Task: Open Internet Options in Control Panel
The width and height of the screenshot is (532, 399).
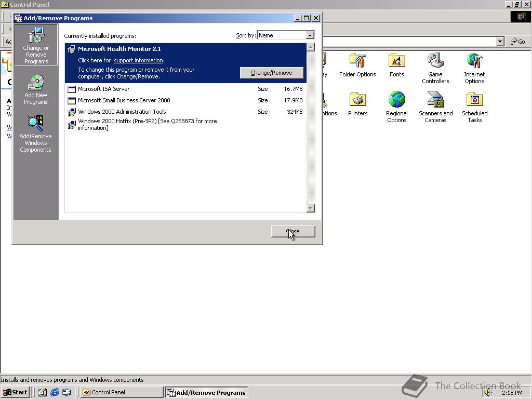Action: tap(474, 68)
